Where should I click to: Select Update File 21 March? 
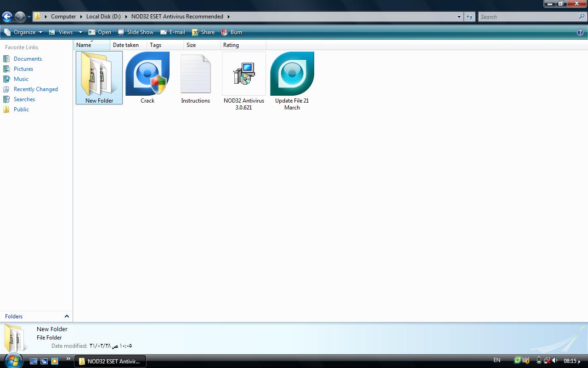[292, 81]
